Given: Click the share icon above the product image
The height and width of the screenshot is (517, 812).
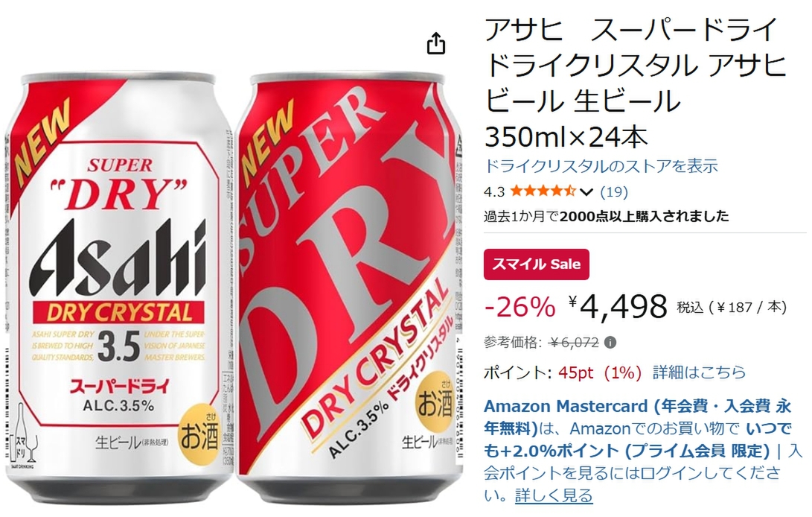Looking at the screenshot, I should point(436,43).
